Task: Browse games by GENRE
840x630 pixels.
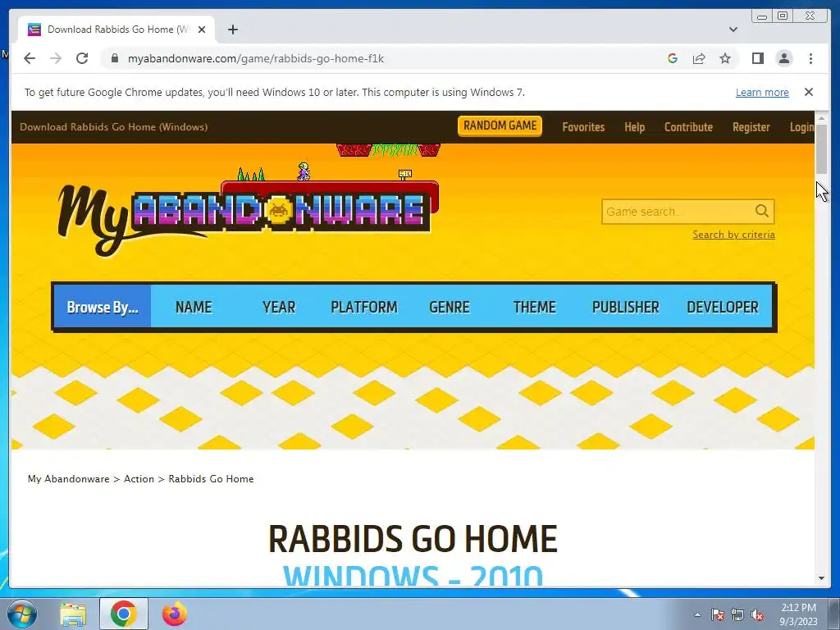Action: tap(449, 307)
